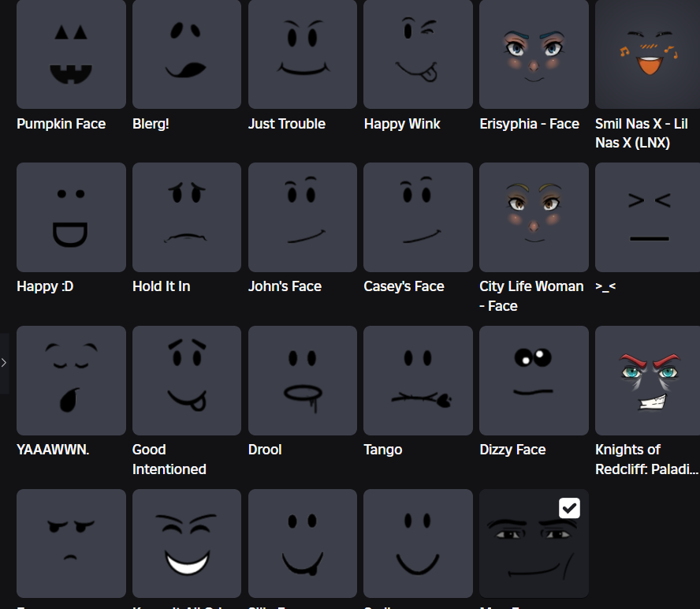Pick the Dizzy Face item
This screenshot has width=700, height=609.
pos(533,380)
